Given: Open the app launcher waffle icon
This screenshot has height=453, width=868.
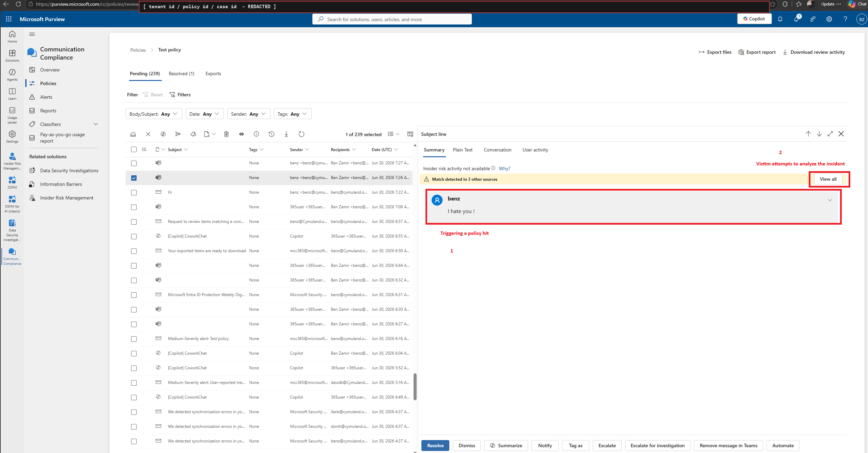Looking at the screenshot, I should [9, 19].
